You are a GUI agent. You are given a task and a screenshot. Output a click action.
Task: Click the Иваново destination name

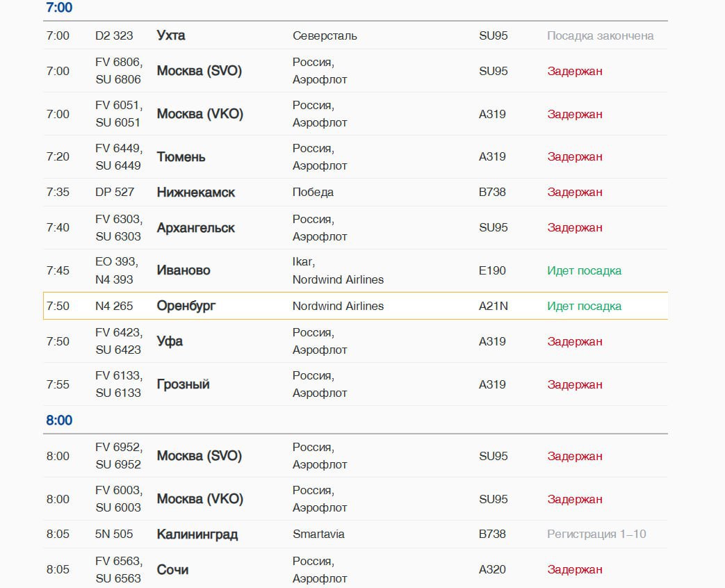click(184, 270)
